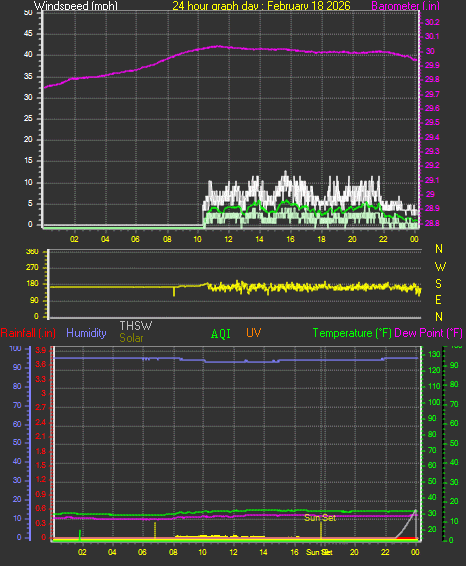Click "50" on the blue humidity axis
This screenshot has height=566, width=466.
coord(17,443)
